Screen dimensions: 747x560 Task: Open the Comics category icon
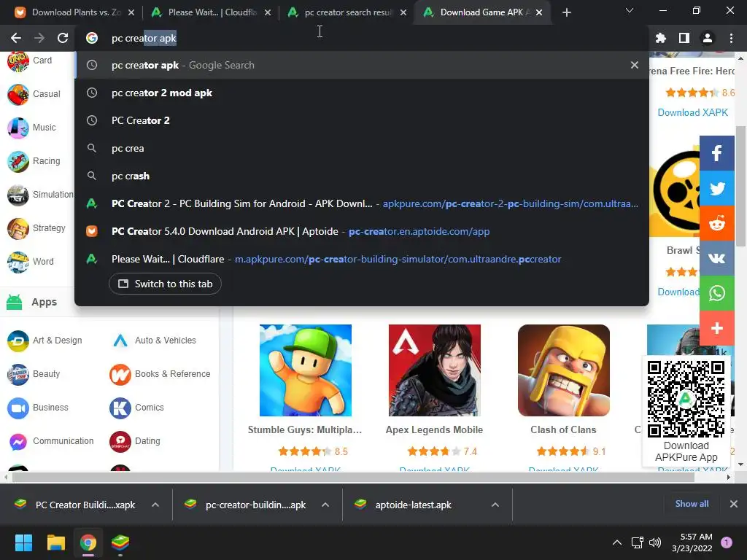tap(120, 408)
